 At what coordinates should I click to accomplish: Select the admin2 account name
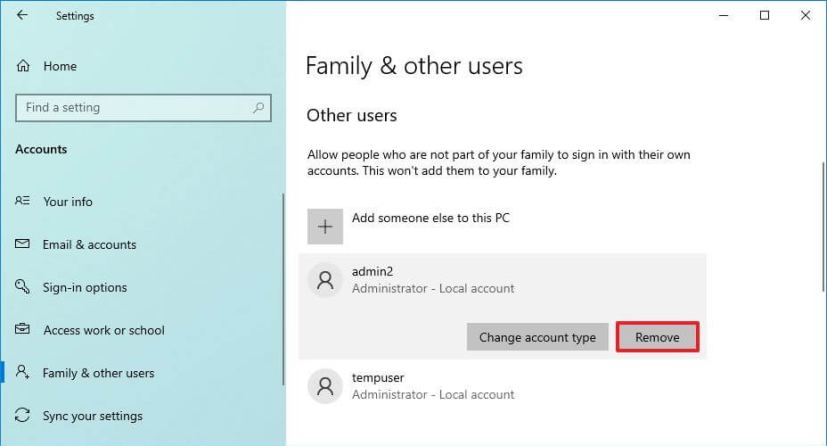[372, 272]
